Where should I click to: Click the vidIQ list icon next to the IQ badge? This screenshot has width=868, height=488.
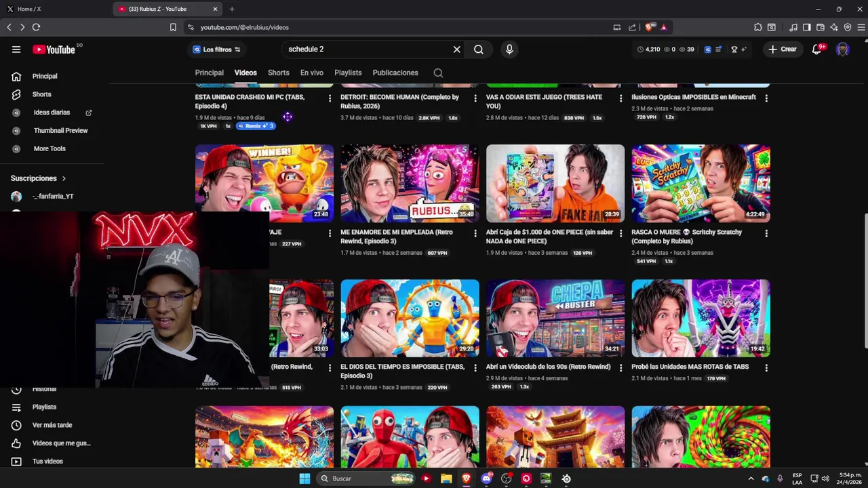718,49
